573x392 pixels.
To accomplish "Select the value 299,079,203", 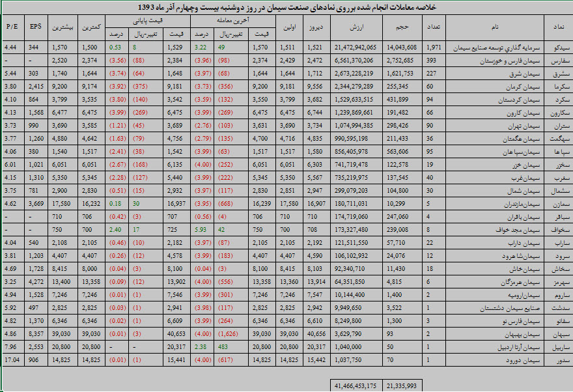I will pos(351,191).
